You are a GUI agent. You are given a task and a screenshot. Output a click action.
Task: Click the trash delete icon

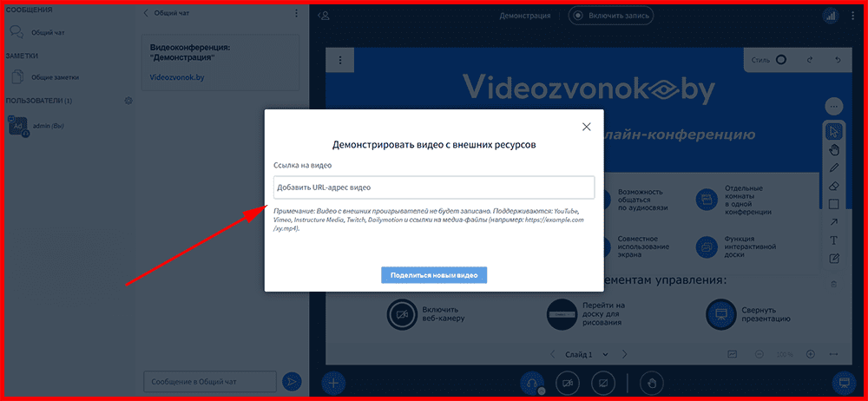[x=834, y=284]
